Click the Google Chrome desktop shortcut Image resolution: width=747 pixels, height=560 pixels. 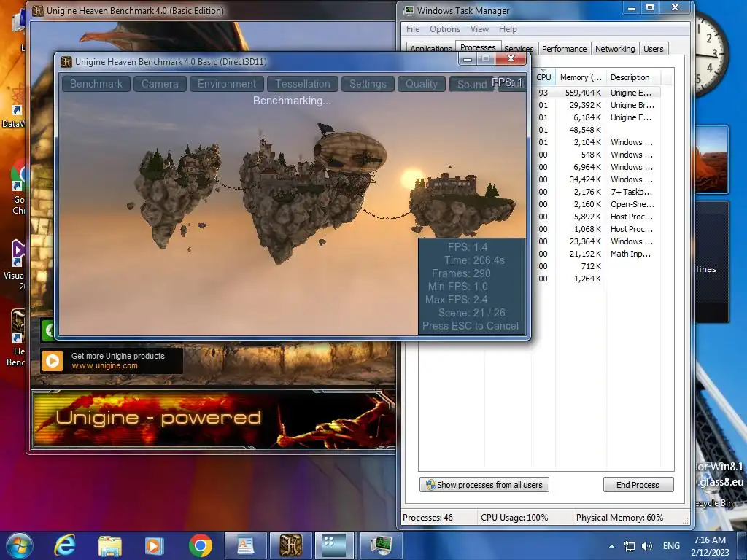point(19,186)
